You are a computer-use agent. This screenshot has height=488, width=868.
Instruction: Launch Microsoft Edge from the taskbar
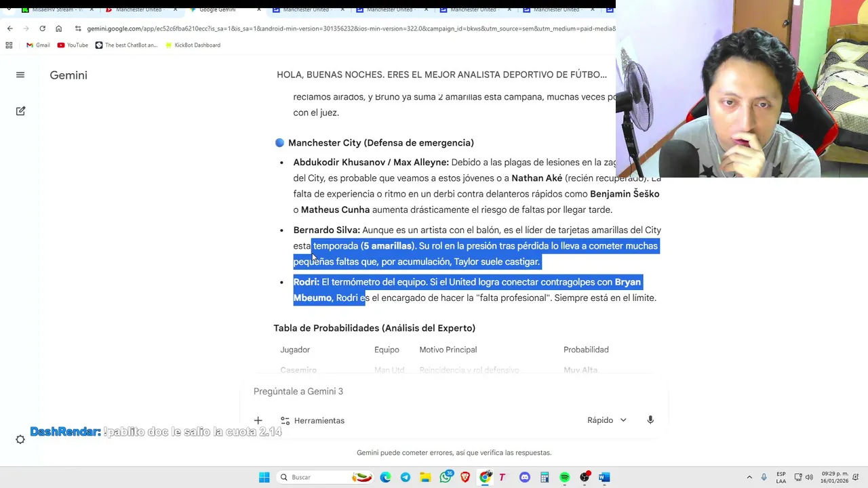tap(385, 477)
